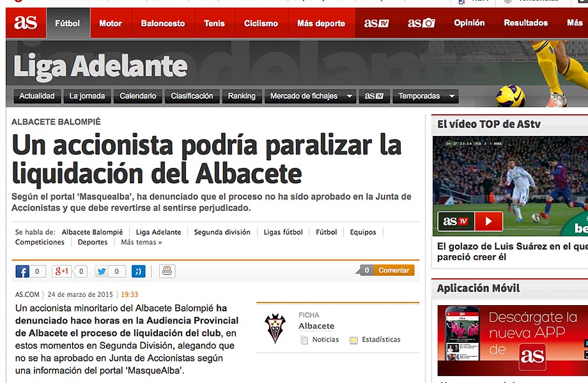Open Liga Adelante topic tag
588x383 pixels.
(x=159, y=232)
